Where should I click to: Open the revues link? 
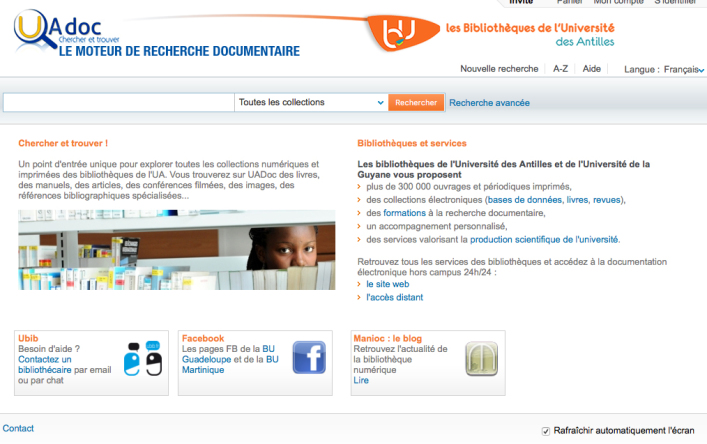point(606,200)
